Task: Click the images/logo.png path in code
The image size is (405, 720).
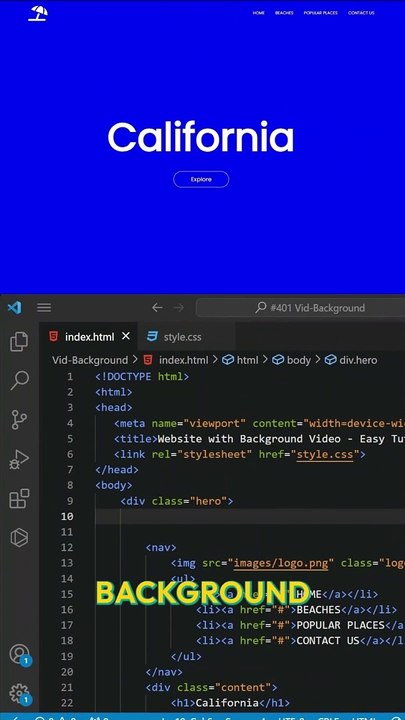Action: [281, 563]
